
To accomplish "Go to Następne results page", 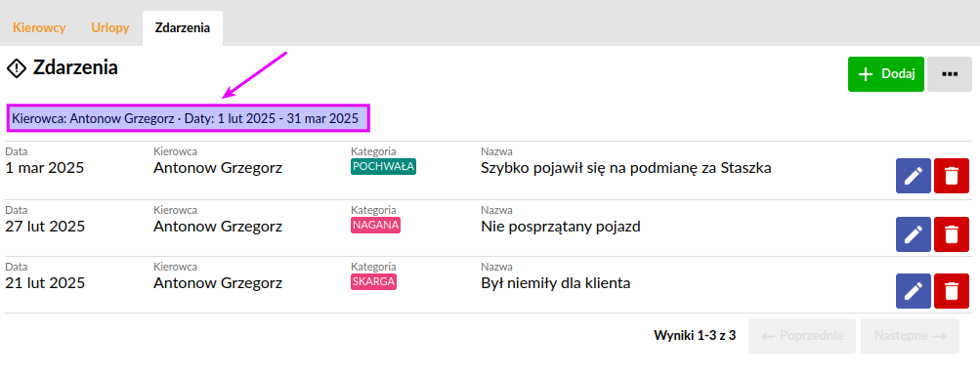I will pyautogui.click(x=910, y=336).
